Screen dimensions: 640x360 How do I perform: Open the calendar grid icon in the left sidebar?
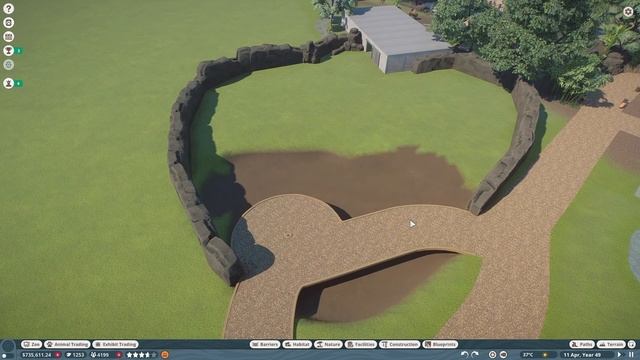[8, 37]
